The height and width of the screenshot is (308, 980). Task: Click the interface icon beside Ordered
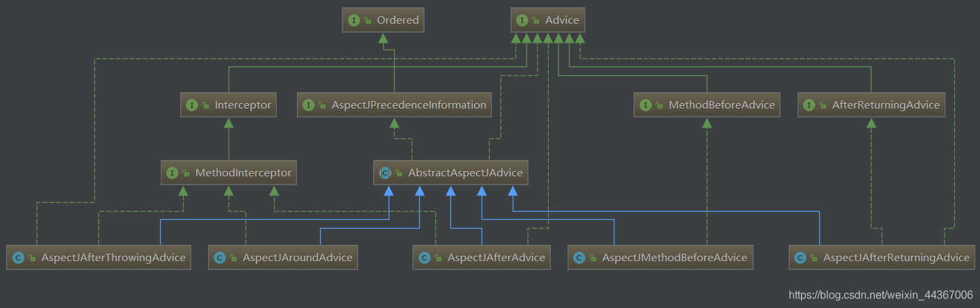point(353,20)
